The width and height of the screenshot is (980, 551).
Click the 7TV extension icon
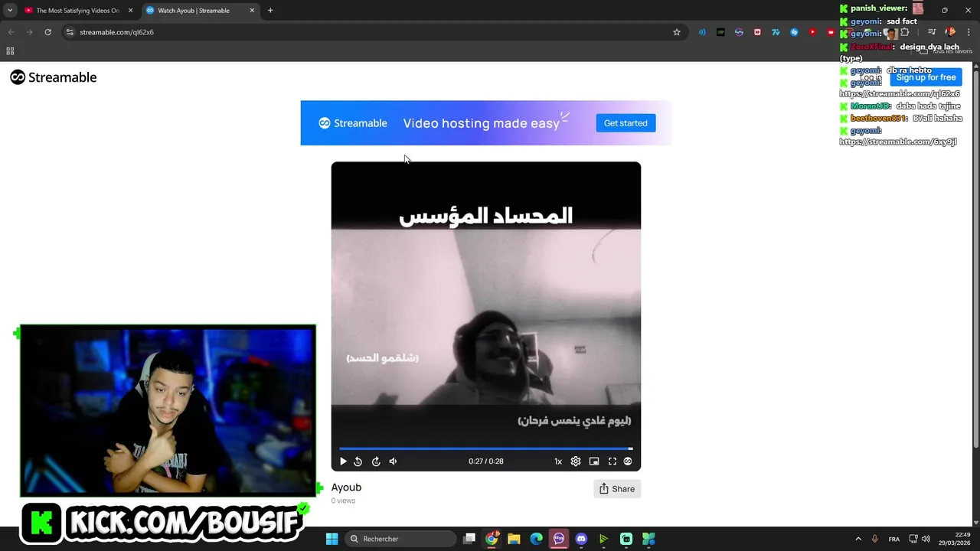[x=776, y=32]
